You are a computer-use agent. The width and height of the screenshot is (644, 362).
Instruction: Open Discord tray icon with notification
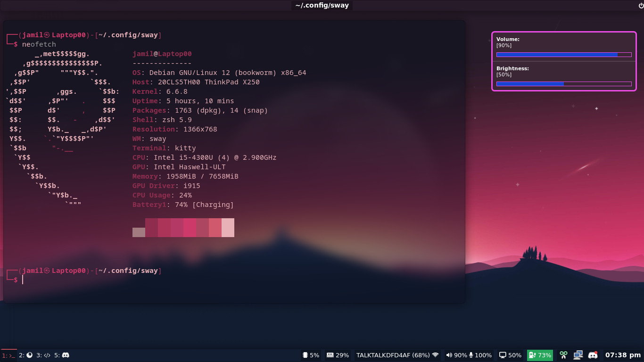tap(593, 355)
